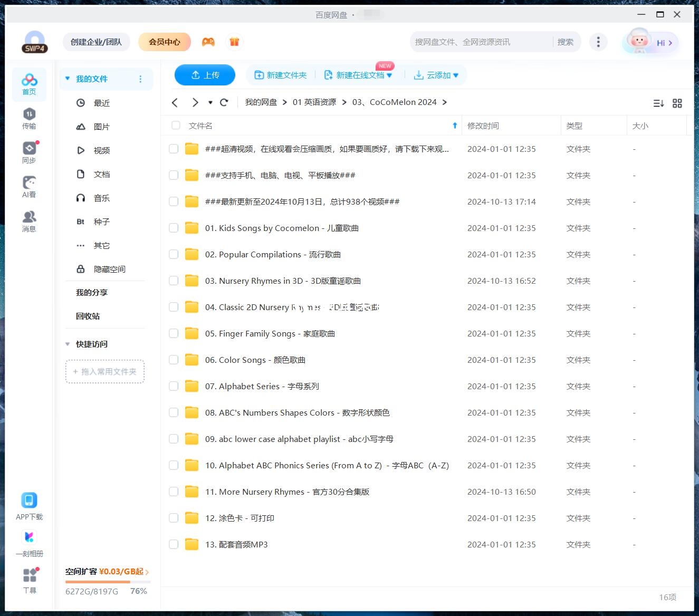Screen dimensions: 699x616
Task: Click the game controller icon
Action: (x=208, y=42)
